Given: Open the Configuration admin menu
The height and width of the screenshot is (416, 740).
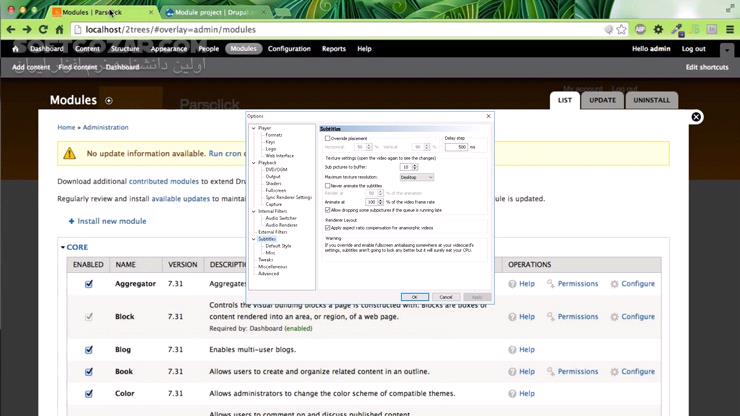Looking at the screenshot, I should tap(289, 49).
